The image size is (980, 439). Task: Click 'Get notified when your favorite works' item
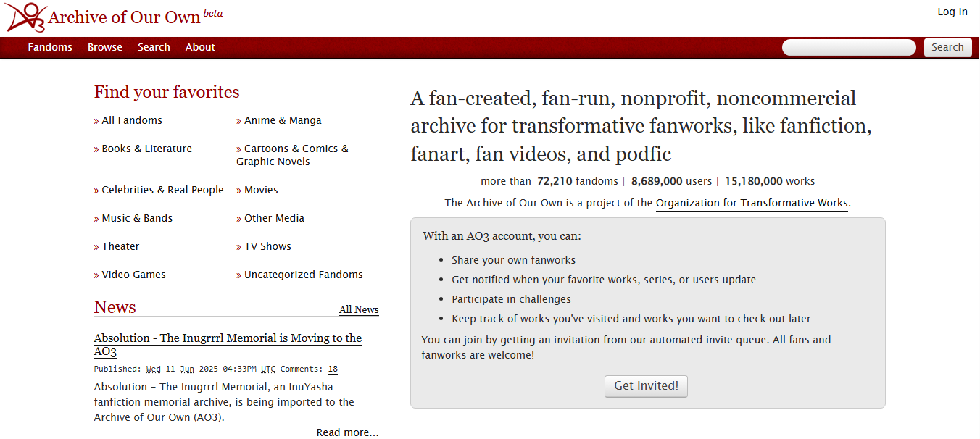604,280
